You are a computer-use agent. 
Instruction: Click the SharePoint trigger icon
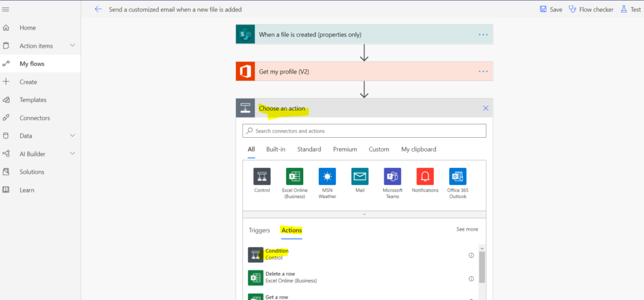click(245, 35)
